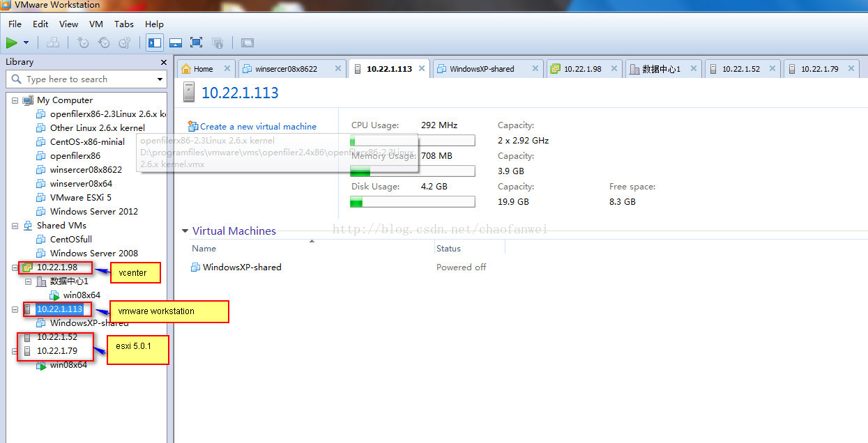The width and height of the screenshot is (868, 443).
Task: Collapse the 10.22.1.98 vCenter tree node
Action: [15, 267]
